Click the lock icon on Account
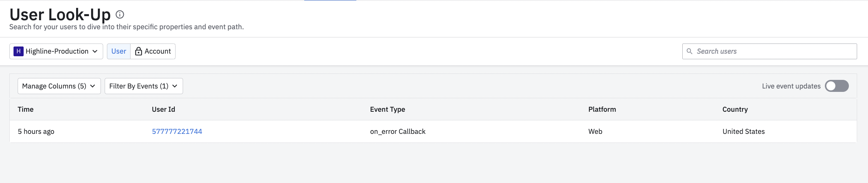The width and height of the screenshot is (868, 183). tap(138, 51)
